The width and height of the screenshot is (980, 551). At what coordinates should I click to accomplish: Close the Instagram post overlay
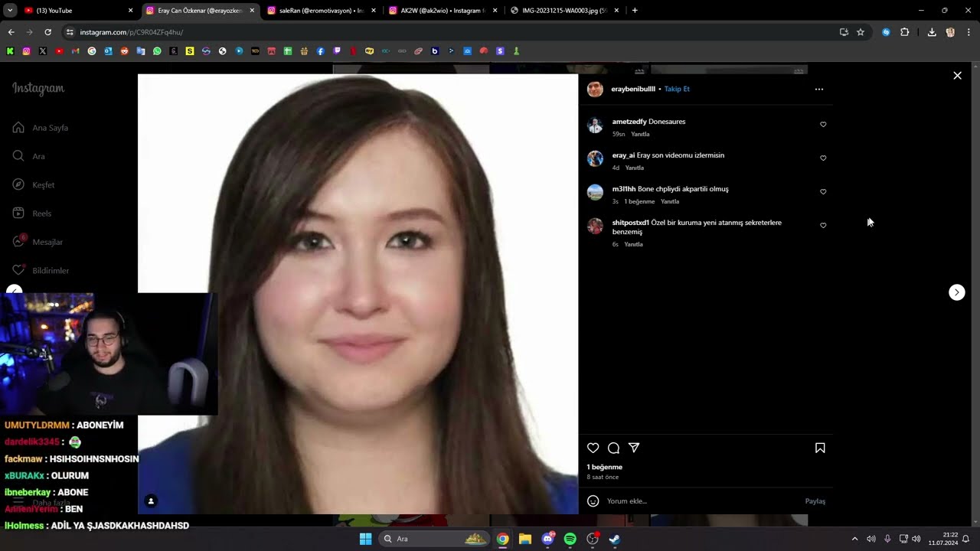pyautogui.click(x=957, y=75)
